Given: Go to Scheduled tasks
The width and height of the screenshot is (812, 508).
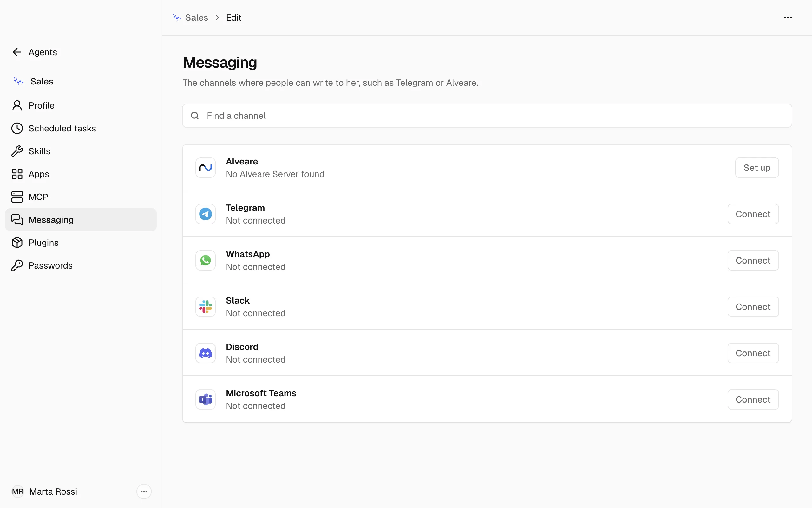Looking at the screenshot, I should pos(81,128).
